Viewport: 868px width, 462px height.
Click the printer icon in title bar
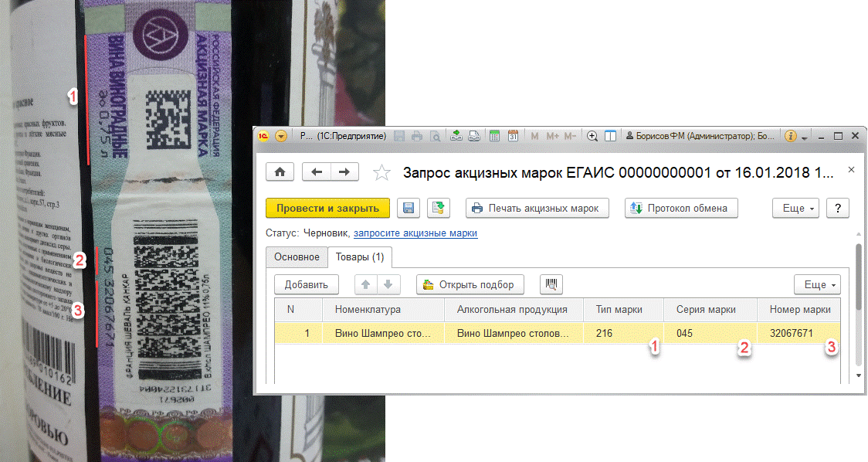point(417,136)
